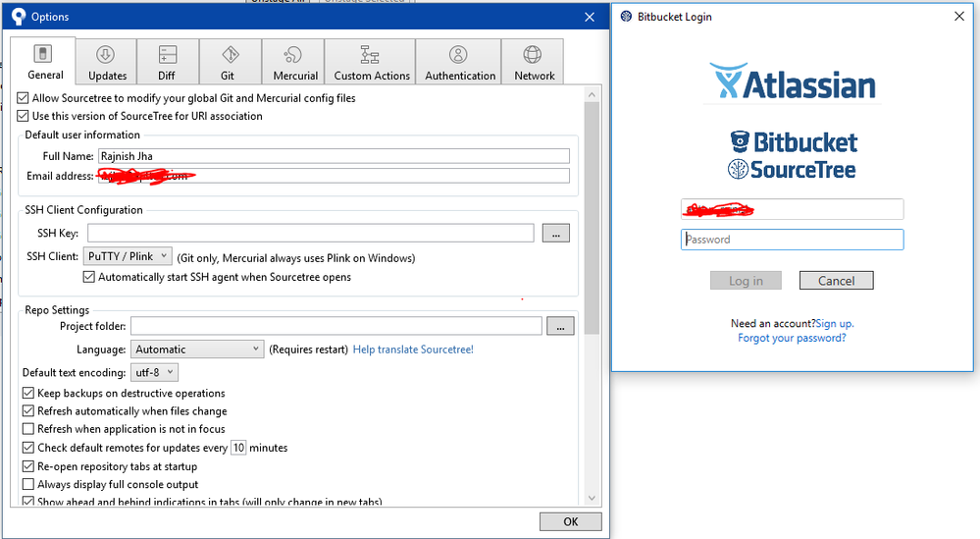The image size is (980, 539).
Task: Toggle Use this version for URI association
Action: point(24,116)
